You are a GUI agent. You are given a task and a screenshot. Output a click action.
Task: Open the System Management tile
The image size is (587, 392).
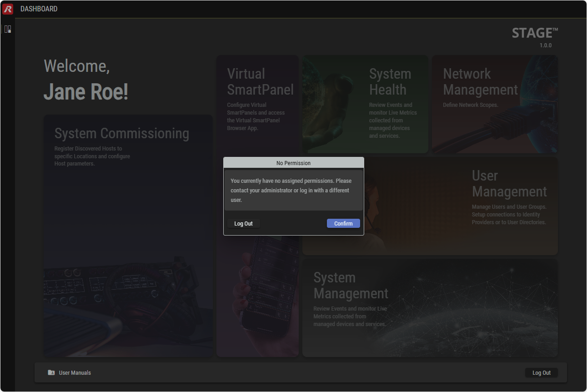tap(430, 308)
